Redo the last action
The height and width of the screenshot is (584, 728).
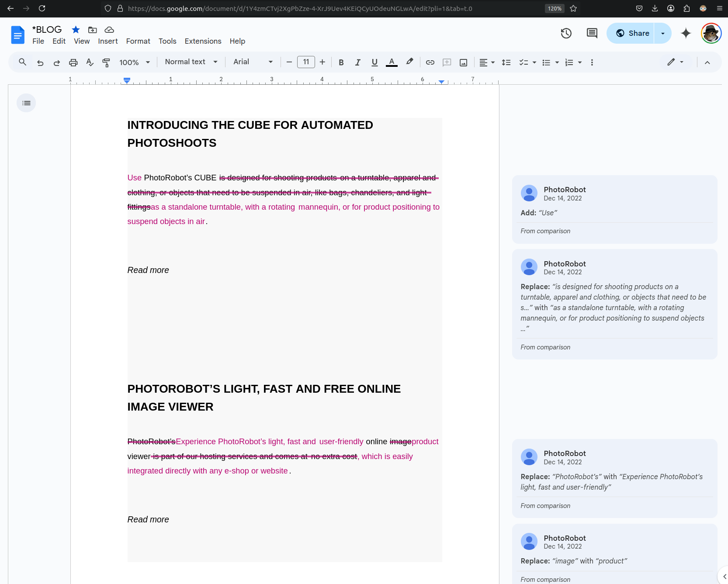click(x=57, y=62)
